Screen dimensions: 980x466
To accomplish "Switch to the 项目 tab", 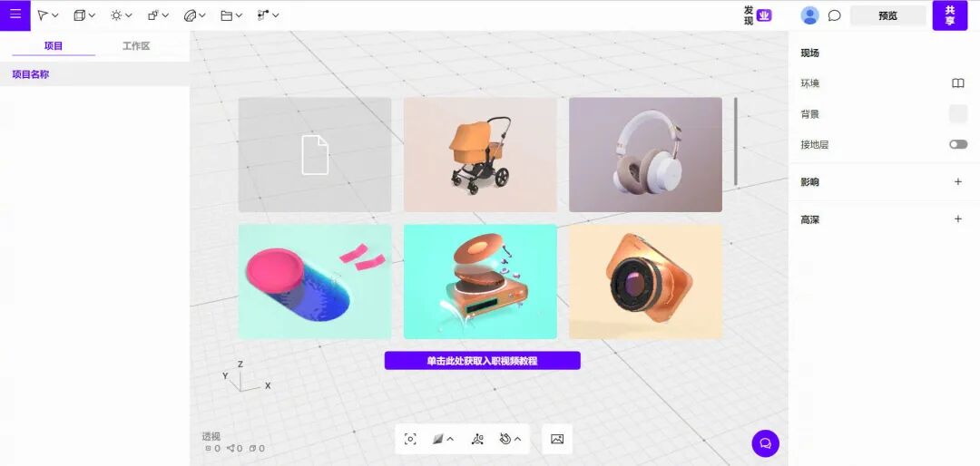I will (54, 45).
